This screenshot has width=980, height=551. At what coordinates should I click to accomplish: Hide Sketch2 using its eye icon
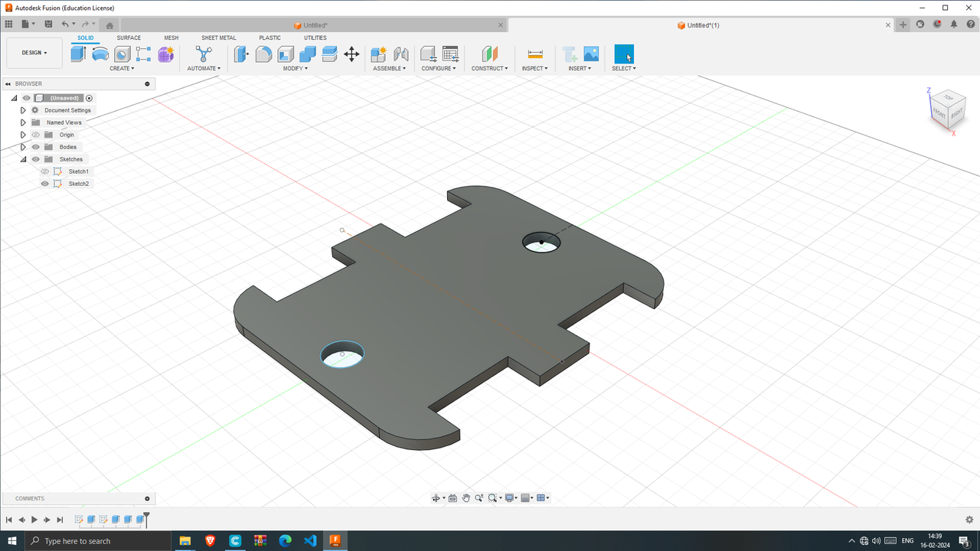(44, 184)
